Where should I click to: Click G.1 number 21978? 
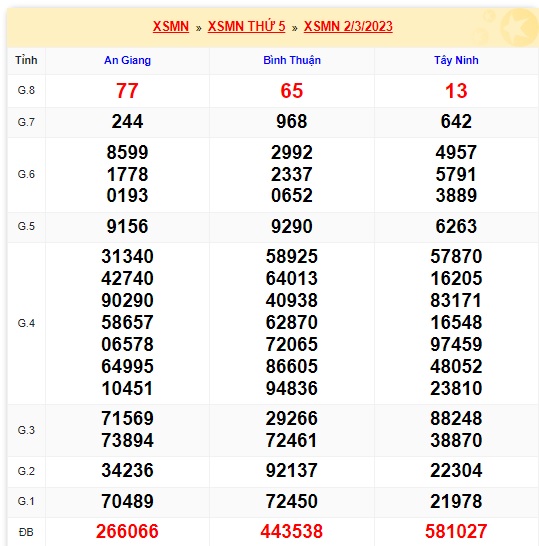456,501
